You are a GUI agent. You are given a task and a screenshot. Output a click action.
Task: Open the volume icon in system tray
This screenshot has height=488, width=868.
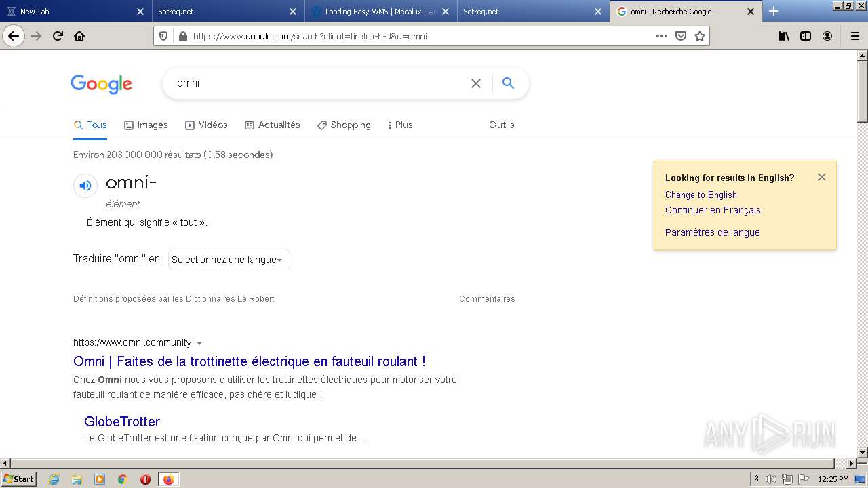click(x=771, y=479)
